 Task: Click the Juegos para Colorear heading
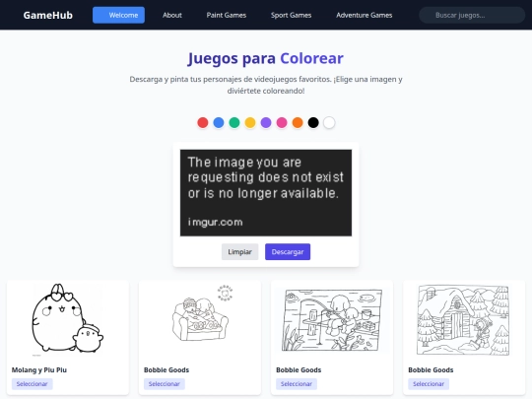(266, 58)
